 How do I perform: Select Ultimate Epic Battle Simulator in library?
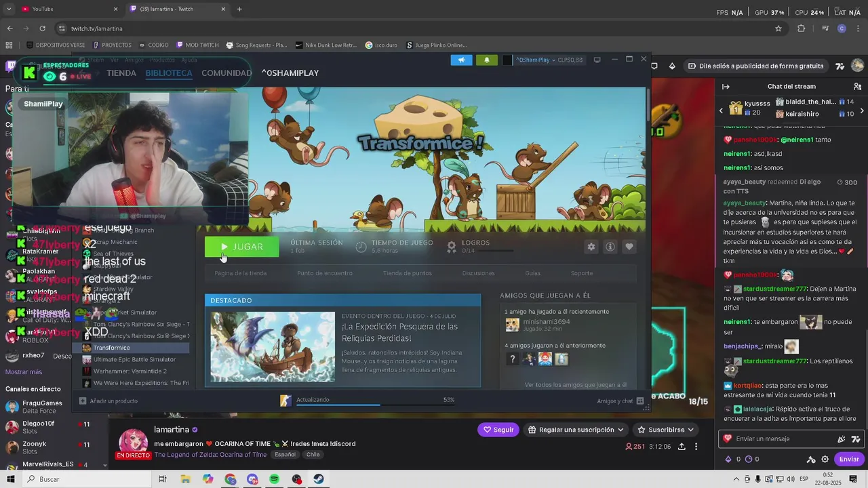(x=134, y=359)
